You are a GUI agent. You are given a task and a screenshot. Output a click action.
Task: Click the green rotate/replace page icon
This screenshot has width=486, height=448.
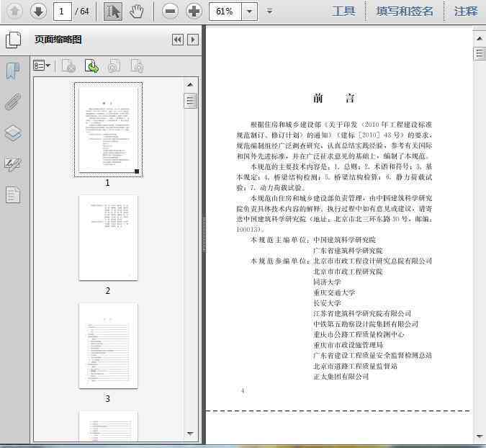tap(91, 66)
